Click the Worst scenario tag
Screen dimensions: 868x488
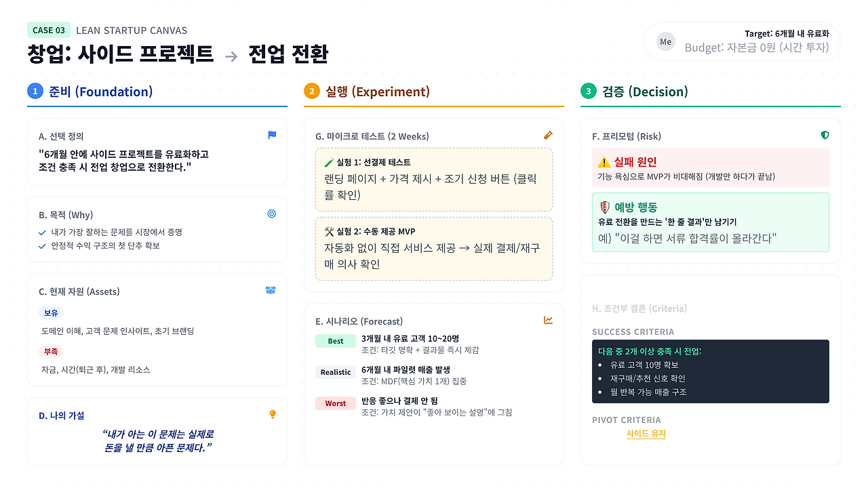click(336, 403)
